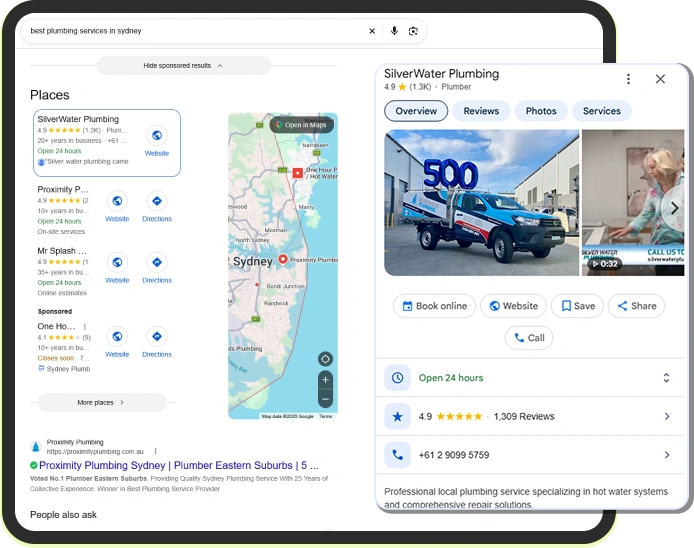Select the SilverWater Plumbing place card

pyautogui.click(x=107, y=143)
